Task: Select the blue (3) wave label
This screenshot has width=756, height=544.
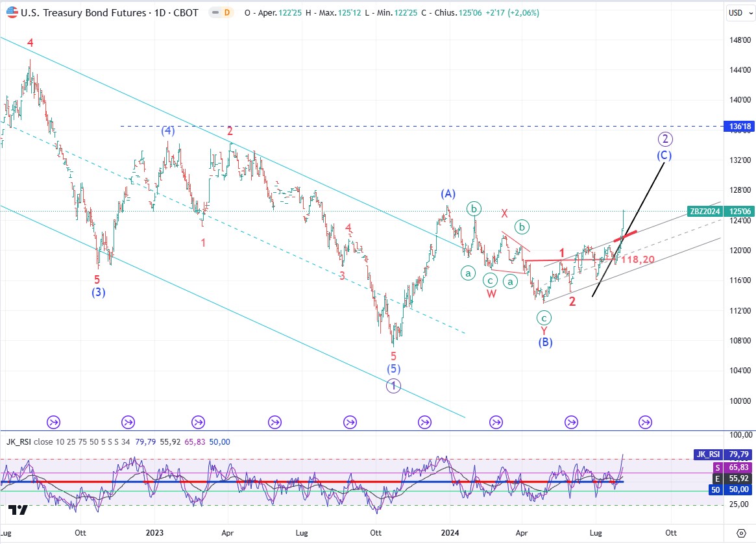Action: 99,292
